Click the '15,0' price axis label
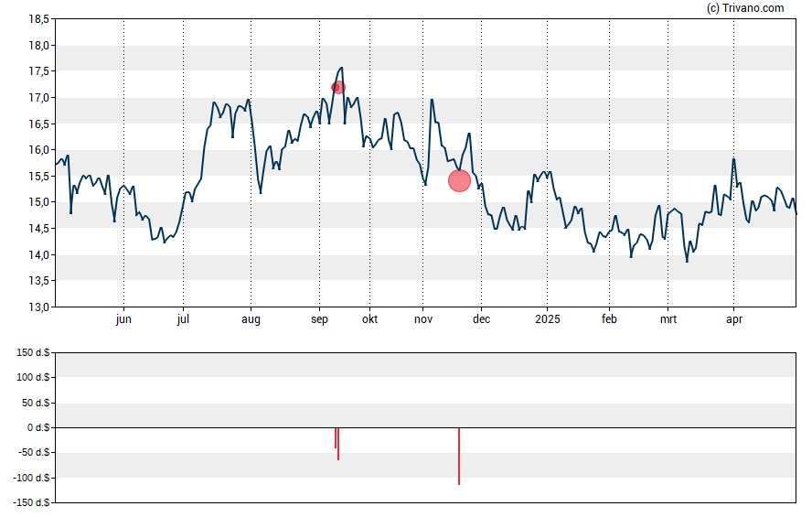 38,202
